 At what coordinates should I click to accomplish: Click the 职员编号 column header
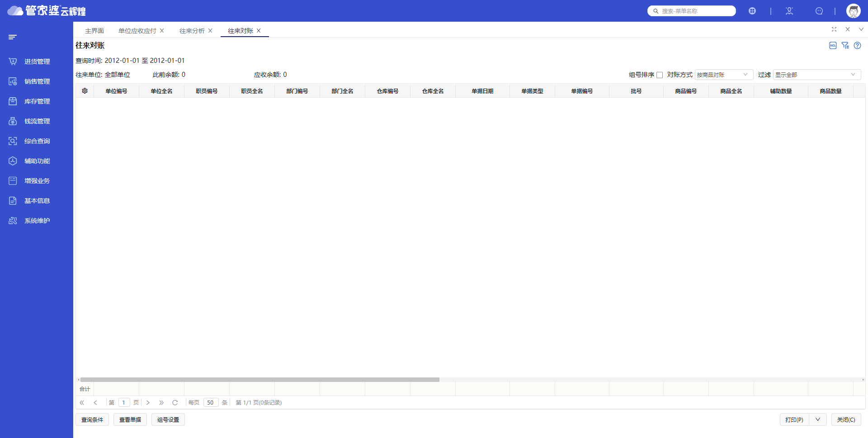(207, 91)
